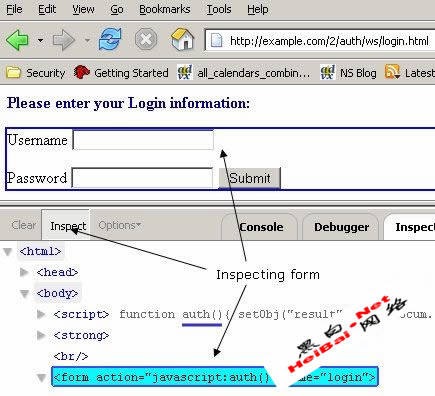Viewport: 435px width, 396px height.
Task: Click the Latest feed bookmark icon
Action: click(393, 72)
